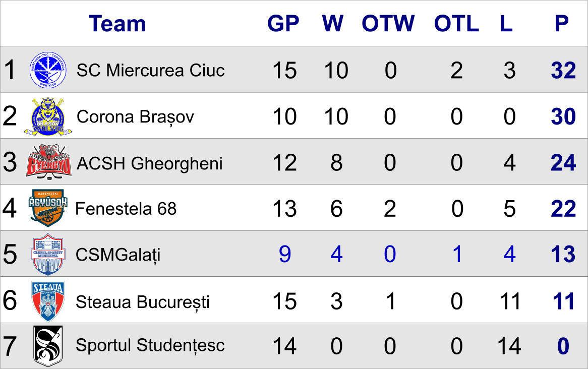Open the Corona Brașov team name
Viewport: 588px width, 369px height.
click(x=135, y=116)
